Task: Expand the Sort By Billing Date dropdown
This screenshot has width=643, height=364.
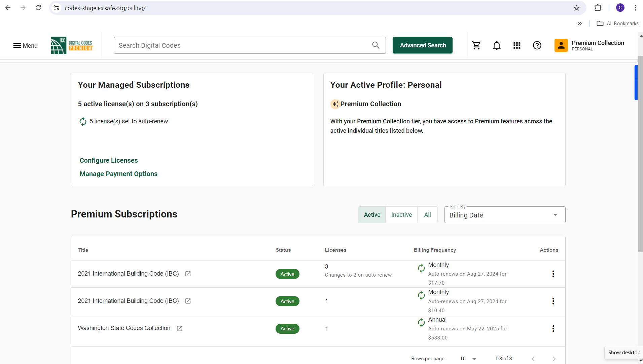Action: point(505,215)
